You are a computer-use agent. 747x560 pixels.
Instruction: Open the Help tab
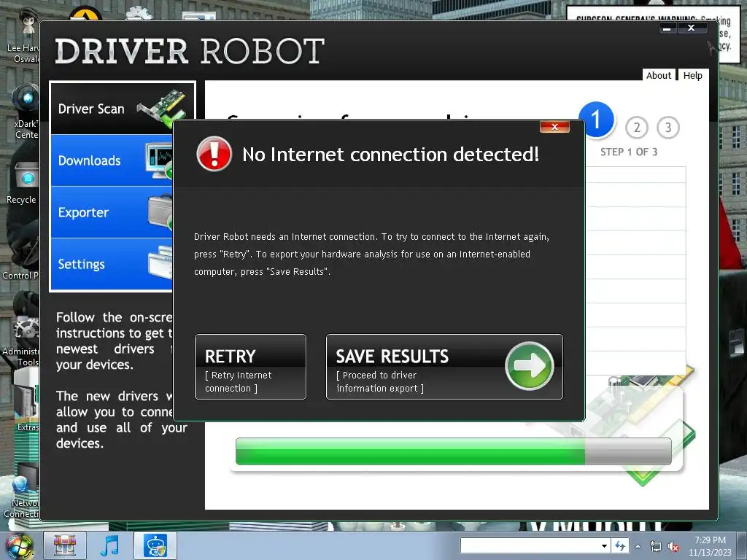coord(693,75)
